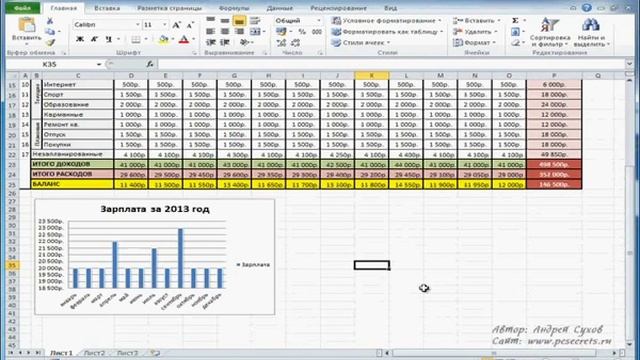Apply font color with red A icon

click(184, 39)
